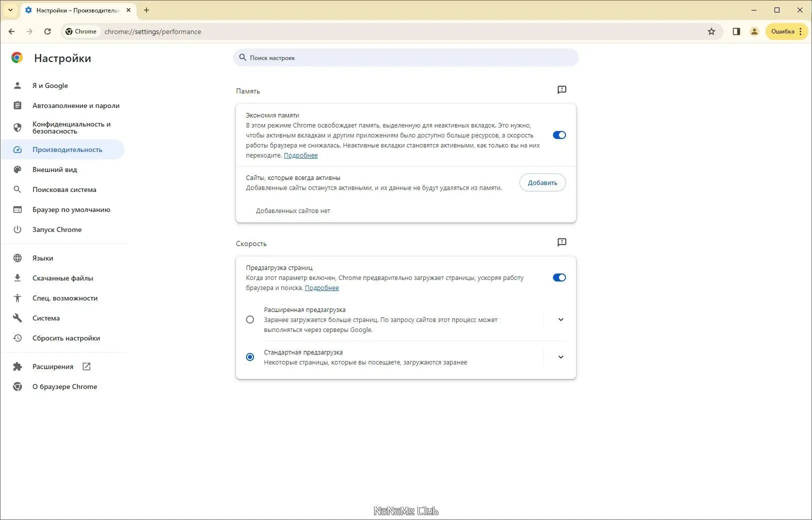
Task: Select Расширенная предзагрузка radio button
Action: [250, 319]
